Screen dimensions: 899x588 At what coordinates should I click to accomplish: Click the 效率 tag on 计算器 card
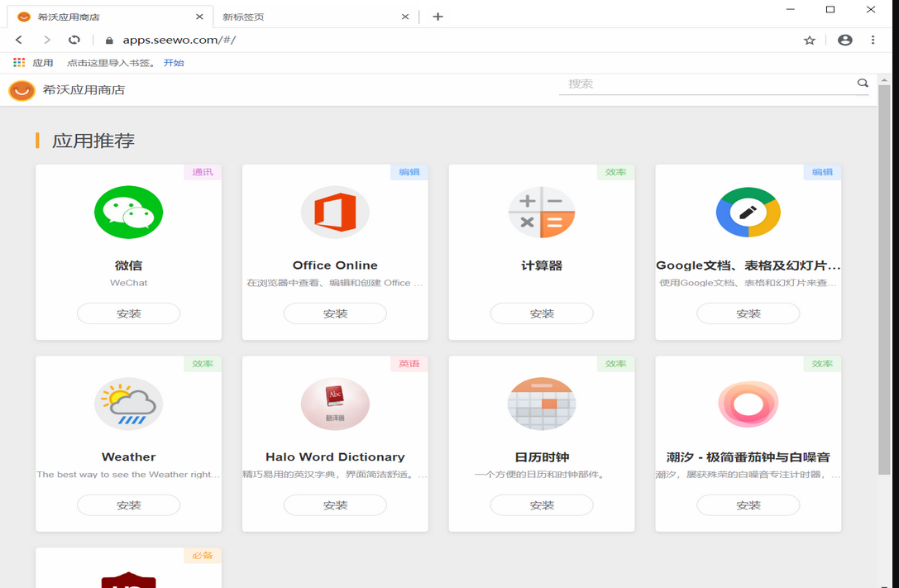click(x=616, y=172)
